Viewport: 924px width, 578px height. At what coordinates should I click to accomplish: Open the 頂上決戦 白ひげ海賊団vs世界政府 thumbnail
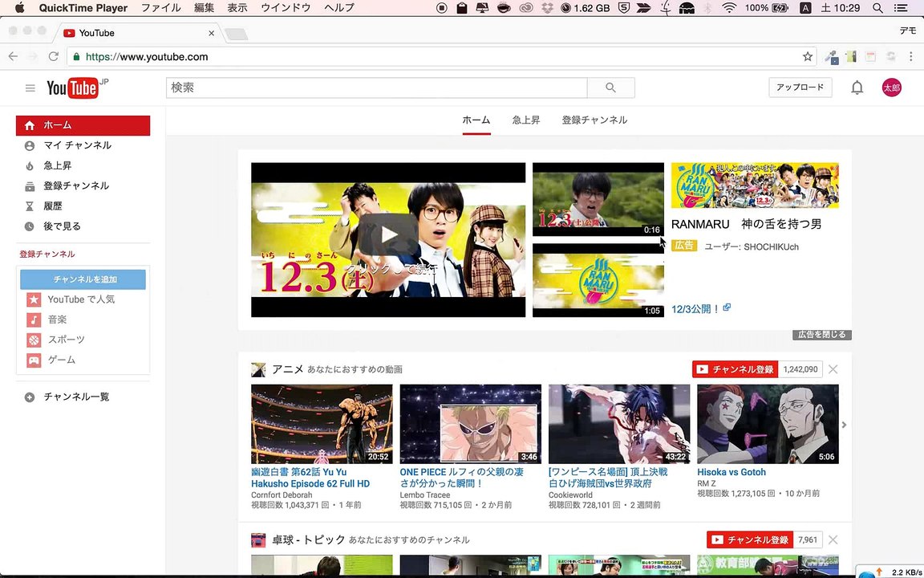click(x=618, y=424)
